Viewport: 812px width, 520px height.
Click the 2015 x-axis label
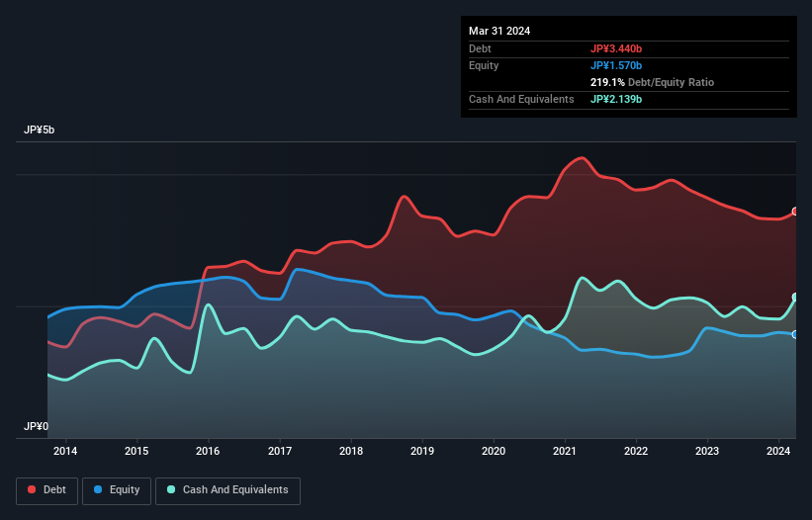[136, 451]
